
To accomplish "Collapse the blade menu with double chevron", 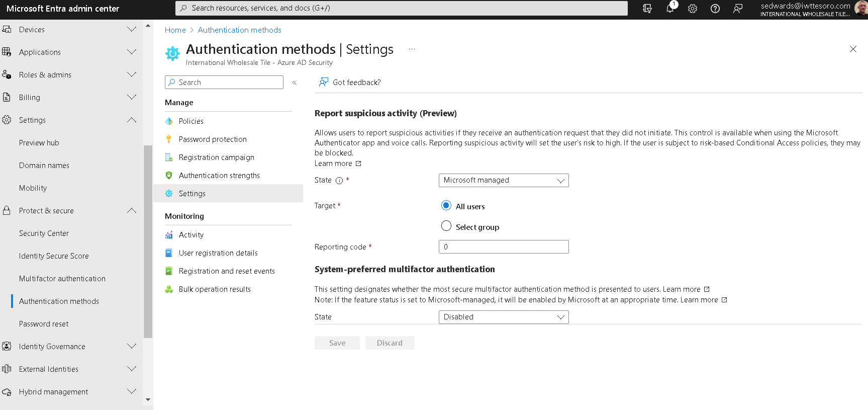I will (x=295, y=83).
